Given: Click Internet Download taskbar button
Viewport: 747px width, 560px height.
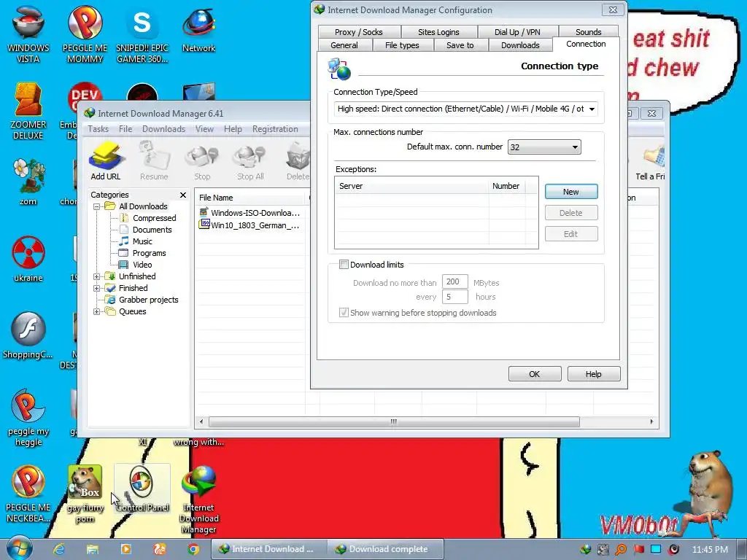Looking at the screenshot, I should (x=269, y=549).
